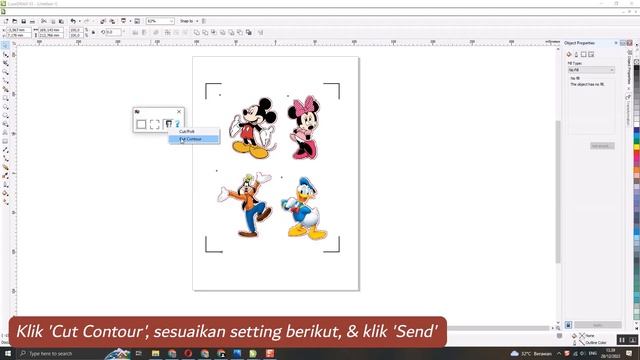Open the application launcher icon
Viewport: 640px width, 360px height.
coord(124,21)
